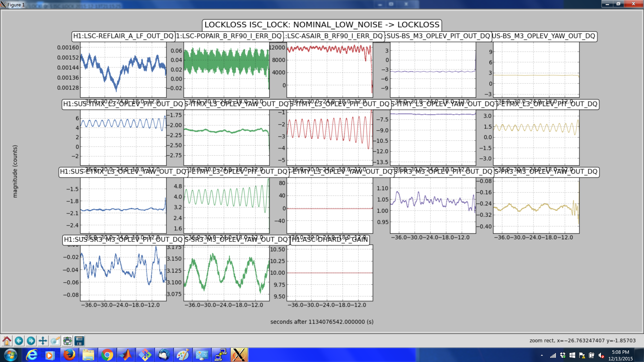Click the ITMX_L3_OPLEV_YAW_OUT_DQ green plot
The image size is (644, 362).
(226, 137)
